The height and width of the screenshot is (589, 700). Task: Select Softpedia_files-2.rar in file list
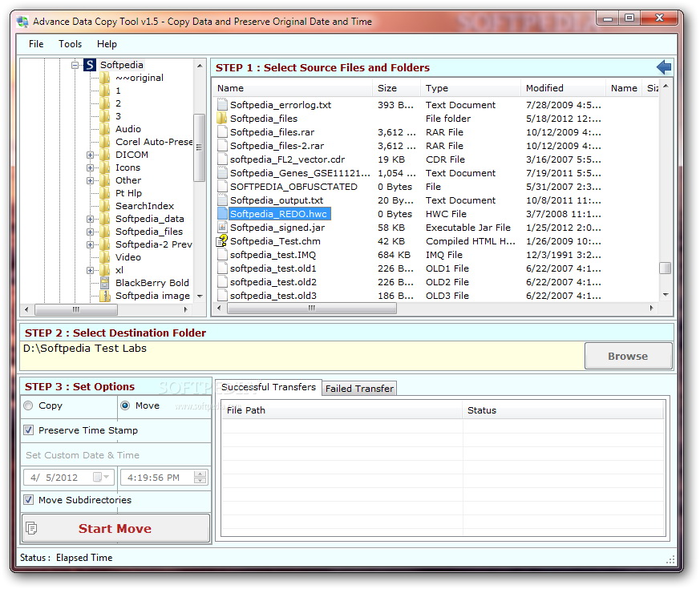click(x=277, y=146)
